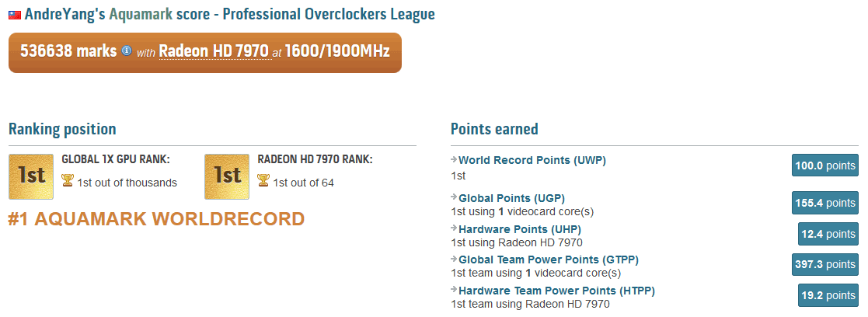
Task: Click trophy icon next to 1st out of thousands
Action: [68, 182]
